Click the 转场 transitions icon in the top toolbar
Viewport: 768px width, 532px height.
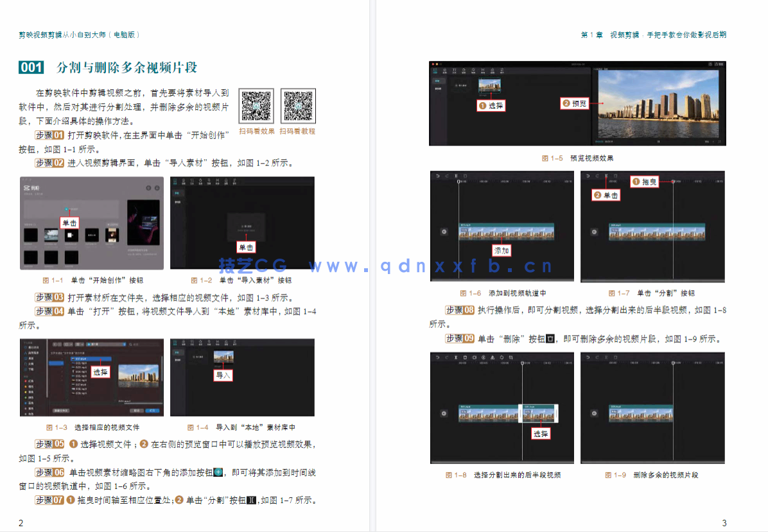pyautogui.click(x=483, y=71)
